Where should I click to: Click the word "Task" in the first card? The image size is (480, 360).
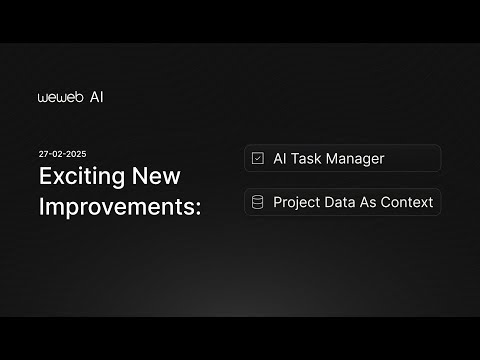coord(306,158)
